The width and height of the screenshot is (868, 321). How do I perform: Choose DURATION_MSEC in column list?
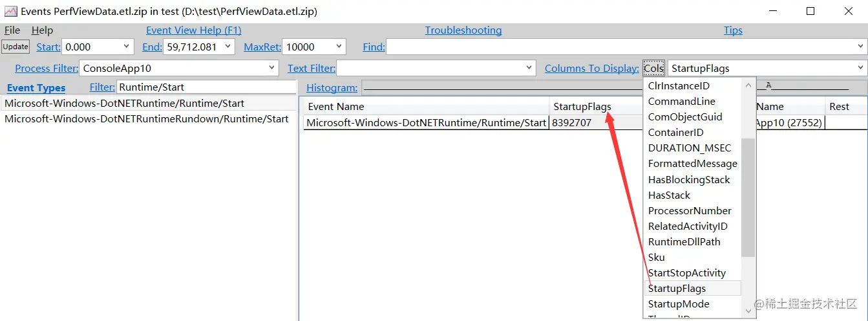click(692, 148)
